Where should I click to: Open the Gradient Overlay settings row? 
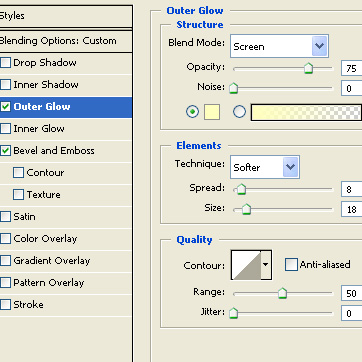tap(66, 261)
